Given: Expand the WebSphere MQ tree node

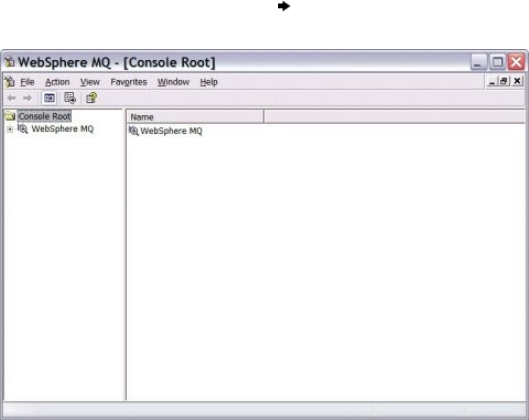Looking at the screenshot, I should (10, 129).
